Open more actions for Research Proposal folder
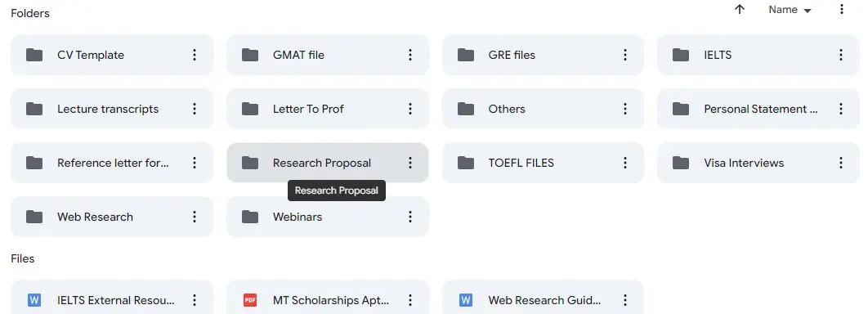This screenshot has height=314, width=868. click(410, 163)
